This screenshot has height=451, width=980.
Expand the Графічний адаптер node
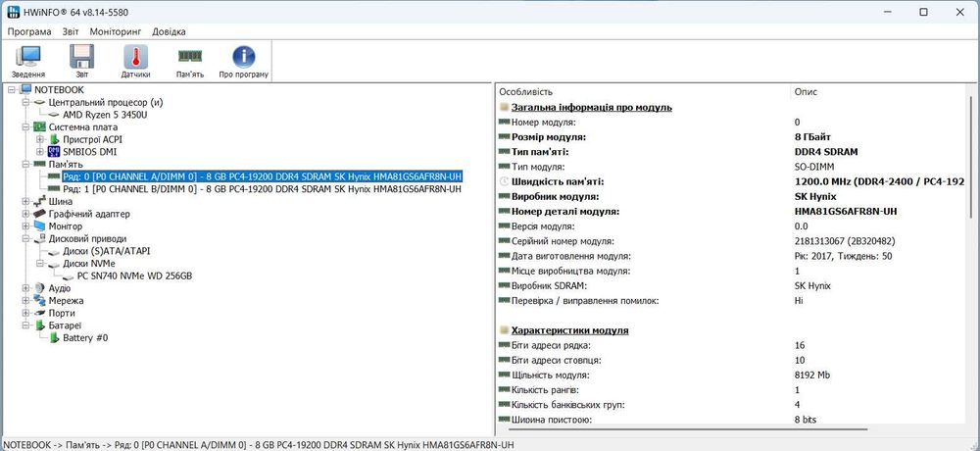pos(25,214)
